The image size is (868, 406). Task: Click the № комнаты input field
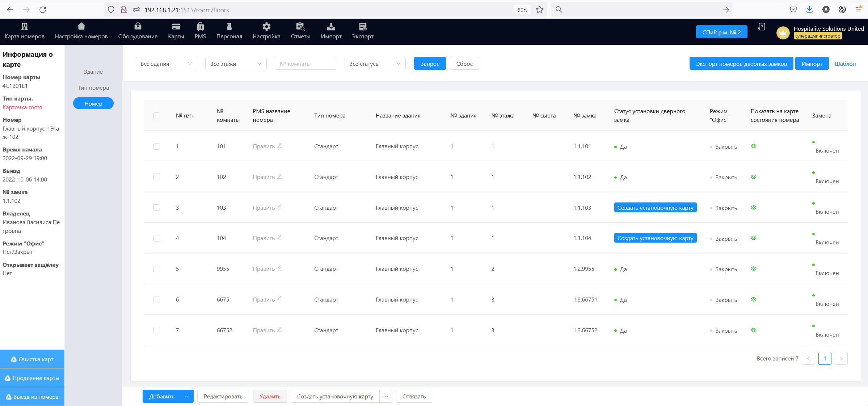(305, 64)
